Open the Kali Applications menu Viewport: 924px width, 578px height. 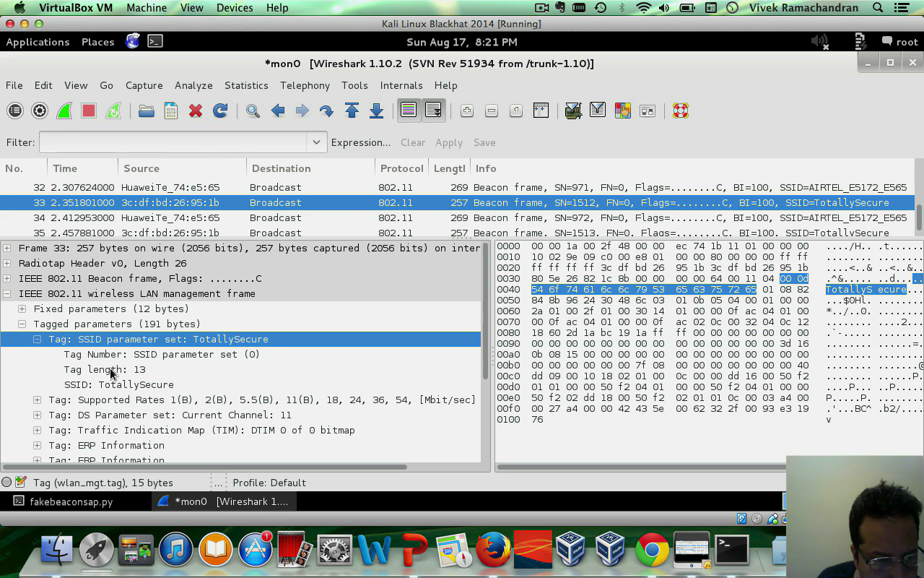coord(38,42)
